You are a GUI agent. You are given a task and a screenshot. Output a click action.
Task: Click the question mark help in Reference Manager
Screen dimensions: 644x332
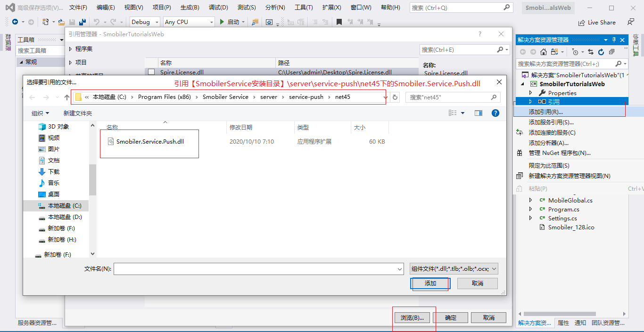[x=480, y=34]
